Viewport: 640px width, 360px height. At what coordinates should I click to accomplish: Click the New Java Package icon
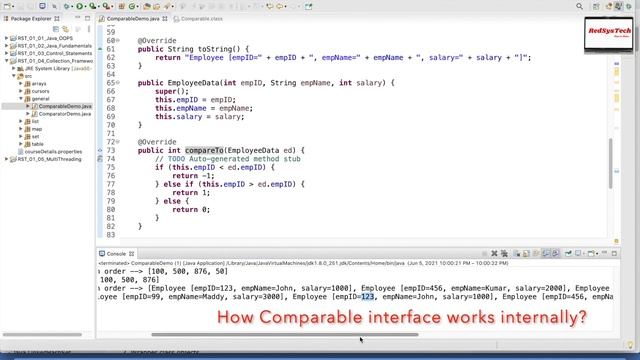(122, 6)
